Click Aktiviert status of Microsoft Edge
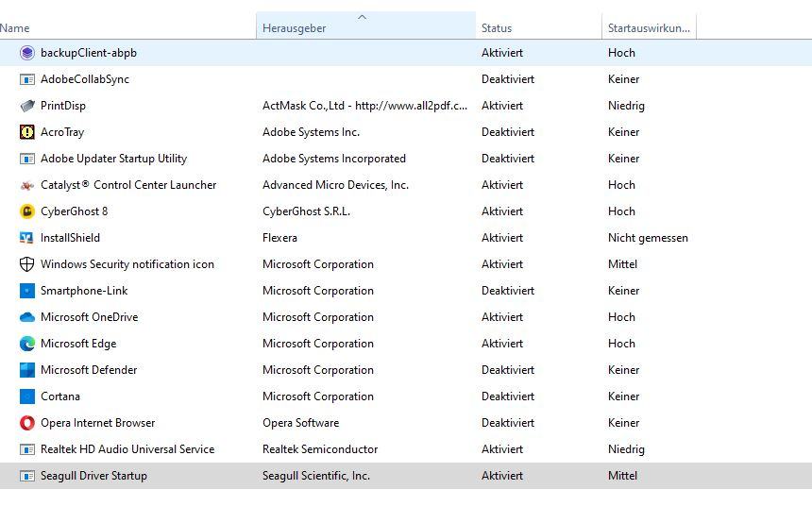The width and height of the screenshot is (812, 523). (501, 344)
